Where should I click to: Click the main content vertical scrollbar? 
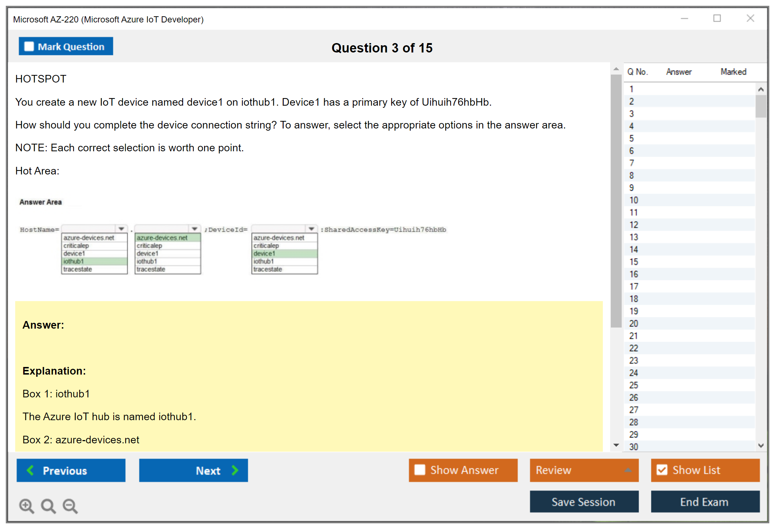[616, 200]
